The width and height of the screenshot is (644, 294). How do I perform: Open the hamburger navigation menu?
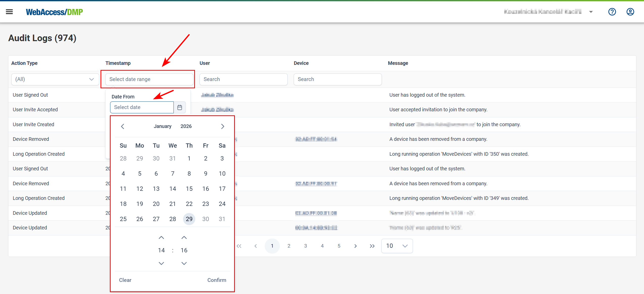[x=9, y=12]
